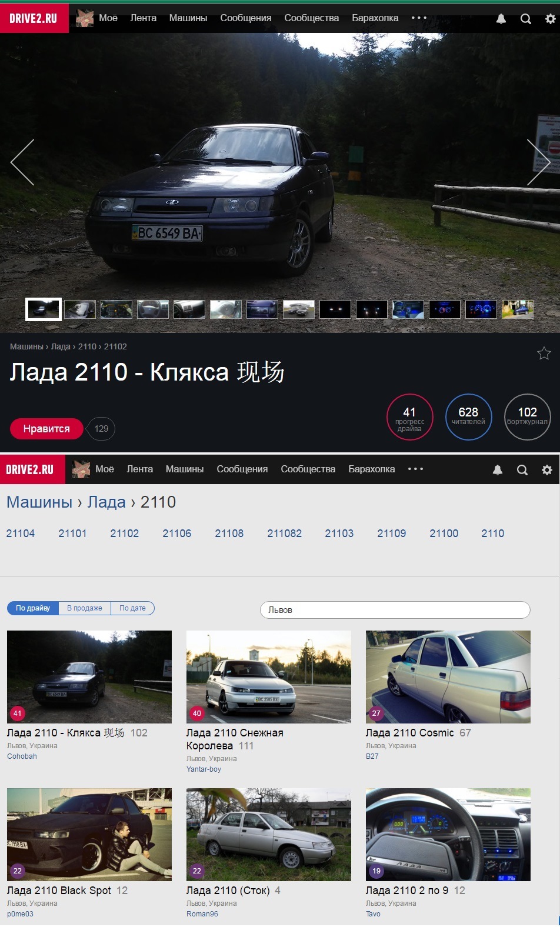Open settings gear in top header

tap(550, 19)
